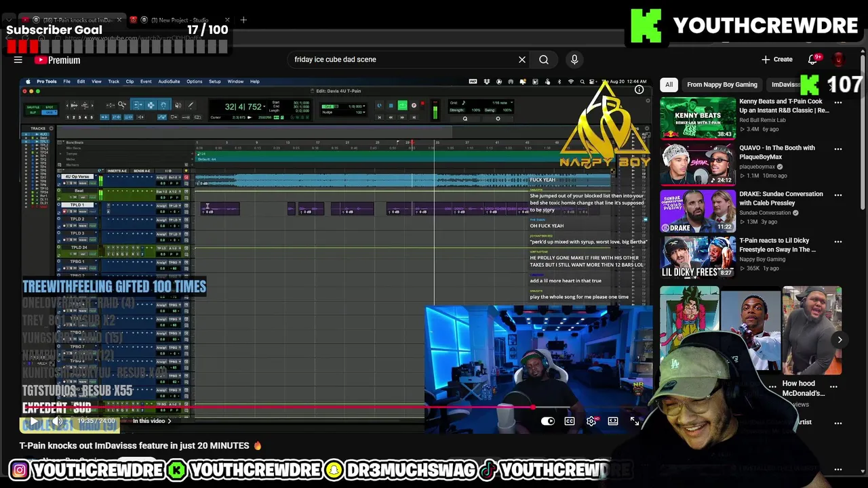Click the YouTube player volume speaker icon
This screenshot has width=868, height=488.
click(x=57, y=421)
